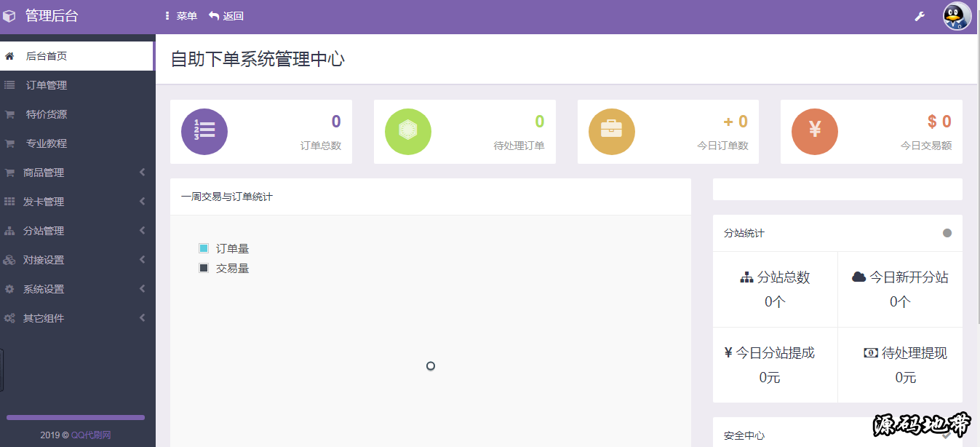Expand the 系统设置 submenu chevron
Viewport: 980px width, 447px height.
click(x=143, y=289)
